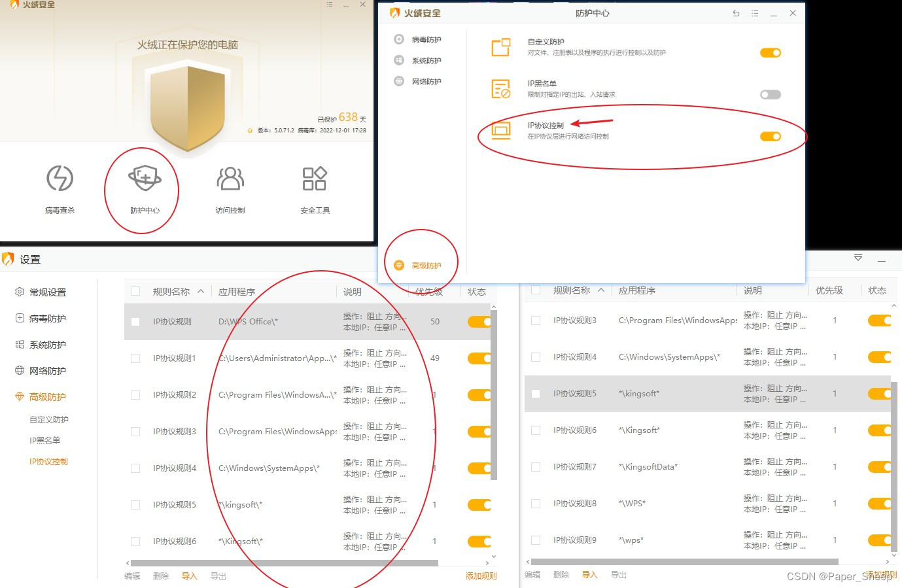Viewport: 902px width, 588px height.
Task: Click 导出 button under right table
Action: point(619,575)
